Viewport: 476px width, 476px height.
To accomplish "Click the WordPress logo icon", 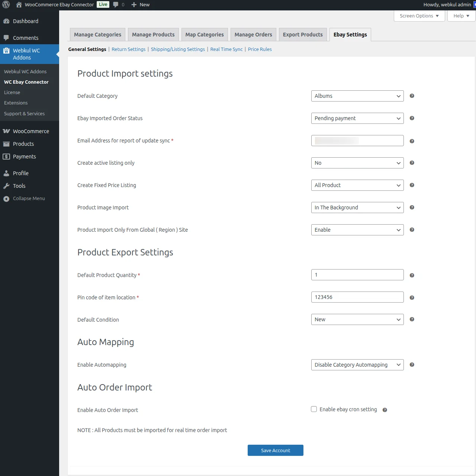I will (x=6, y=5).
